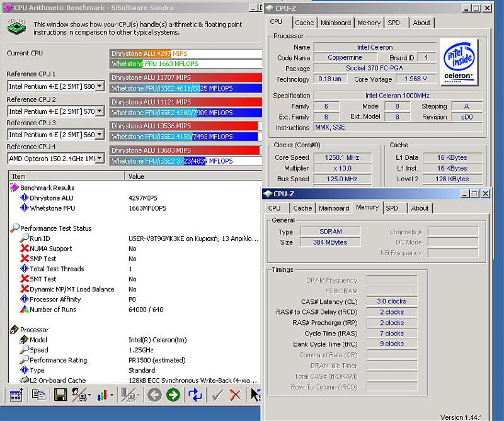Viewport: 504px width, 421px height.
Task: Select the Processor Affinity row
Action: tap(135, 300)
